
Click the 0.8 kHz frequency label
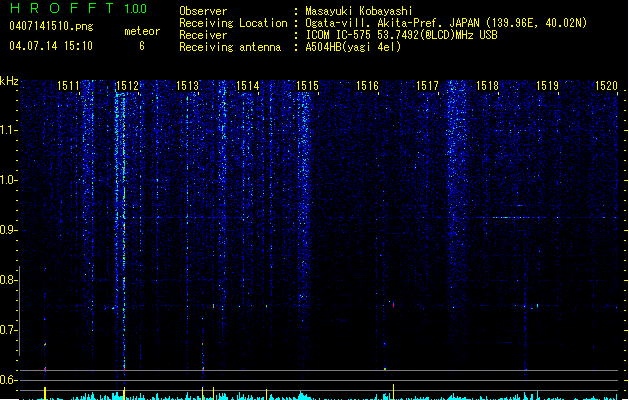8,280
